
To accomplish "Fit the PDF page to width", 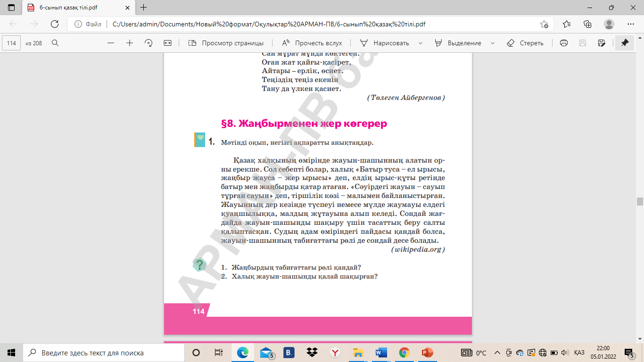I will click(167, 43).
